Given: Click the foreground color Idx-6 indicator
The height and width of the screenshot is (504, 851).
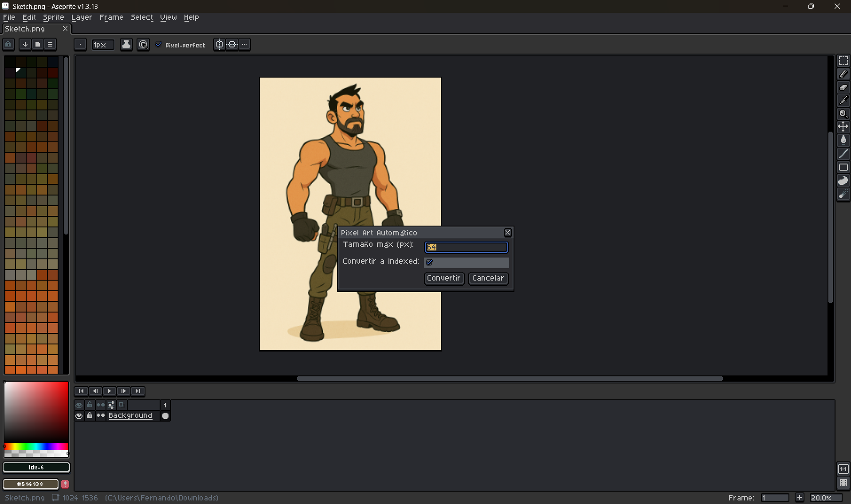Looking at the screenshot, I should click(x=36, y=467).
